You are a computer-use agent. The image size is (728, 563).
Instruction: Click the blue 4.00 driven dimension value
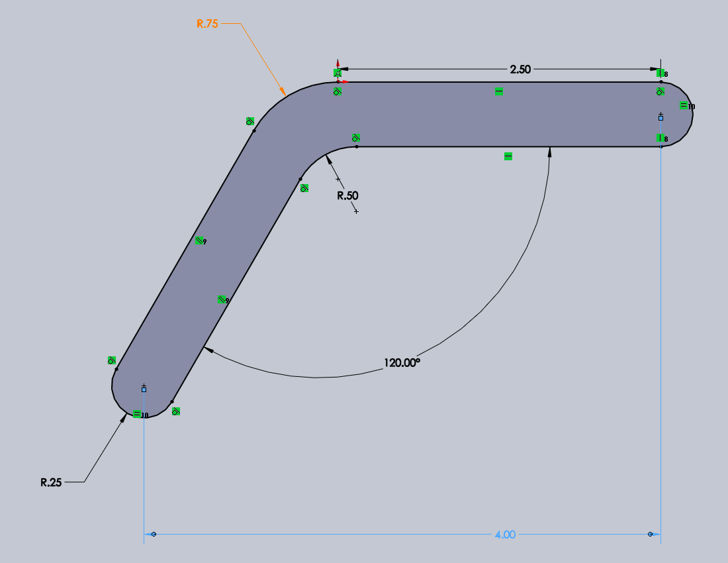click(505, 535)
